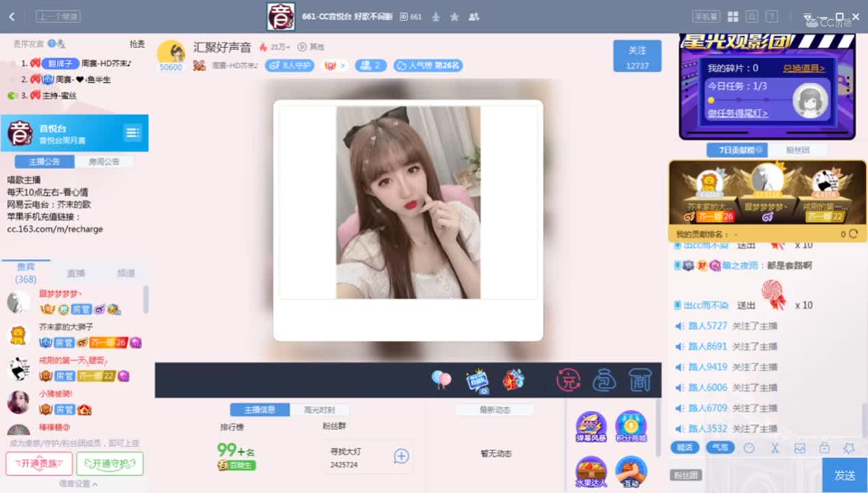
Task: Open the 包 bag icon
Action: point(604,380)
